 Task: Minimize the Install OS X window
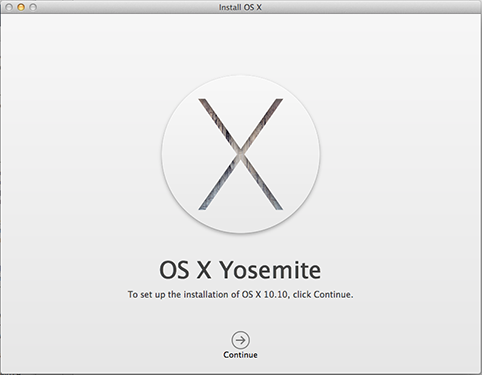(x=21, y=7)
